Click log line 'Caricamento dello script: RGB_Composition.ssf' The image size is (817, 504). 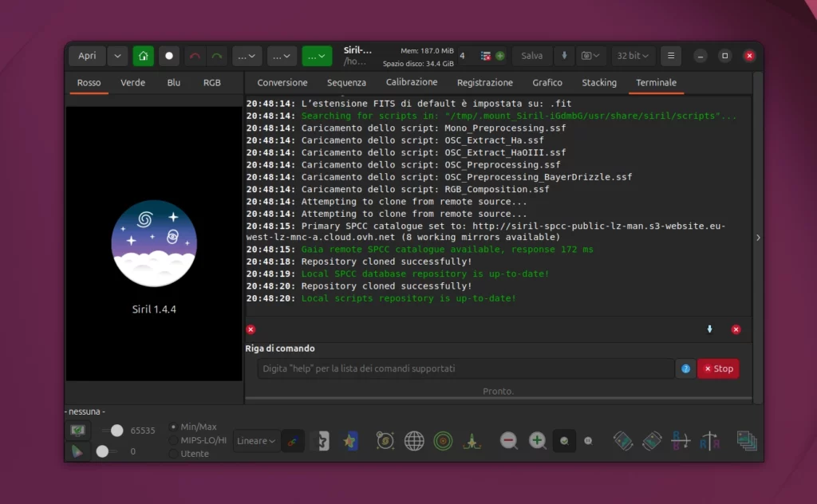425,190
